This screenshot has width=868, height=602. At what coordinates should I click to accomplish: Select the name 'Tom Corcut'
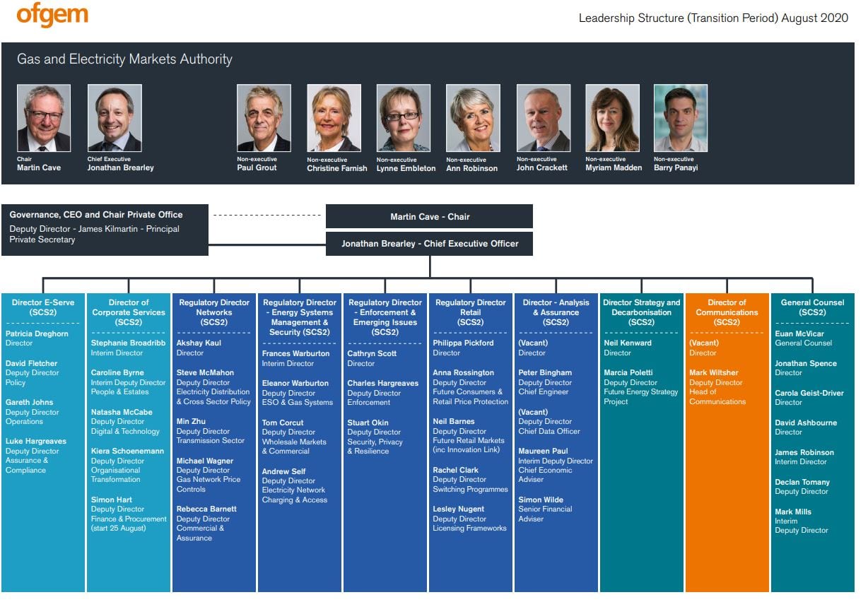283,423
